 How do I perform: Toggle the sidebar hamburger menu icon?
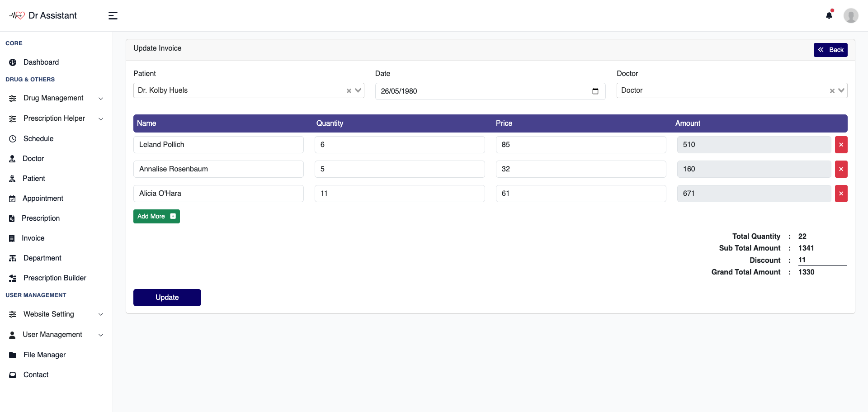[113, 16]
